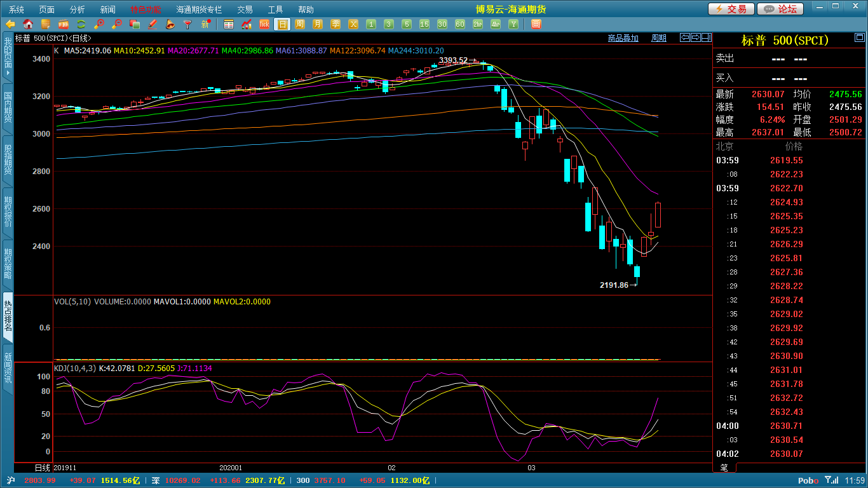868x488 pixels.
Task: Open the quote list table icon
Action: [x=229, y=24]
